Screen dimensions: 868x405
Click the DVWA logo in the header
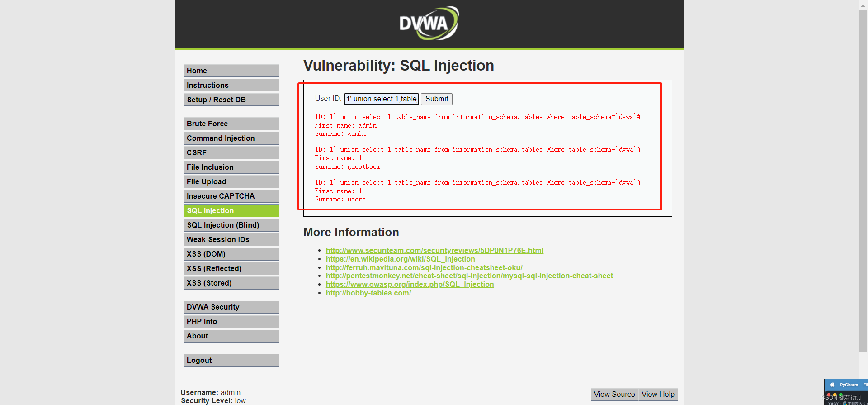(x=429, y=23)
